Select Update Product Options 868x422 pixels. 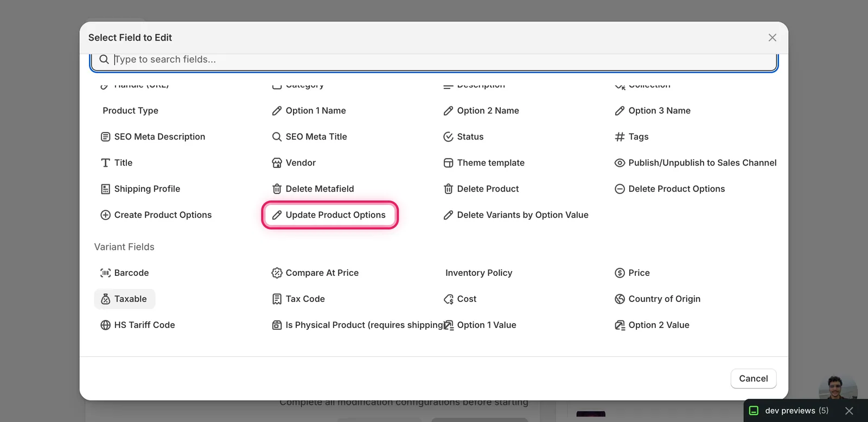[x=330, y=215]
